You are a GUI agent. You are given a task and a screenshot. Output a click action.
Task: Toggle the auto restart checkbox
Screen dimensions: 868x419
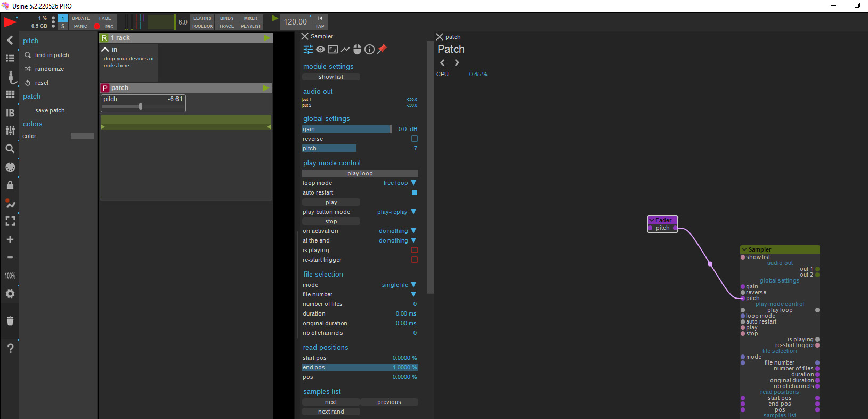click(x=415, y=192)
